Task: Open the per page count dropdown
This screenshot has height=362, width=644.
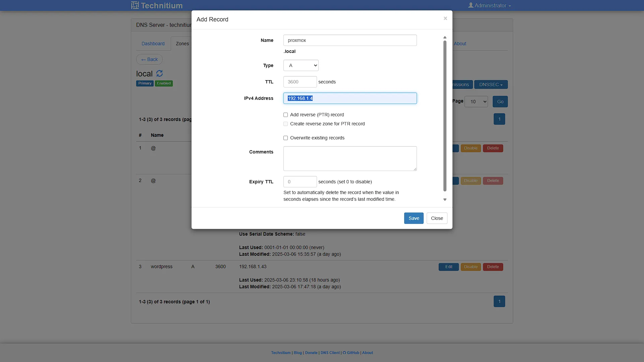Action: pos(476,102)
